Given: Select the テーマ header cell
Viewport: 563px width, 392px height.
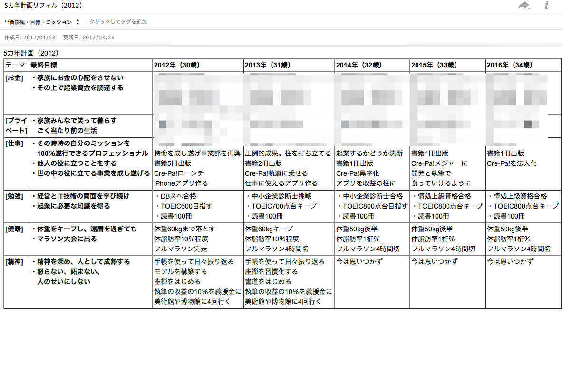Looking at the screenshot, I should [16, 65].
